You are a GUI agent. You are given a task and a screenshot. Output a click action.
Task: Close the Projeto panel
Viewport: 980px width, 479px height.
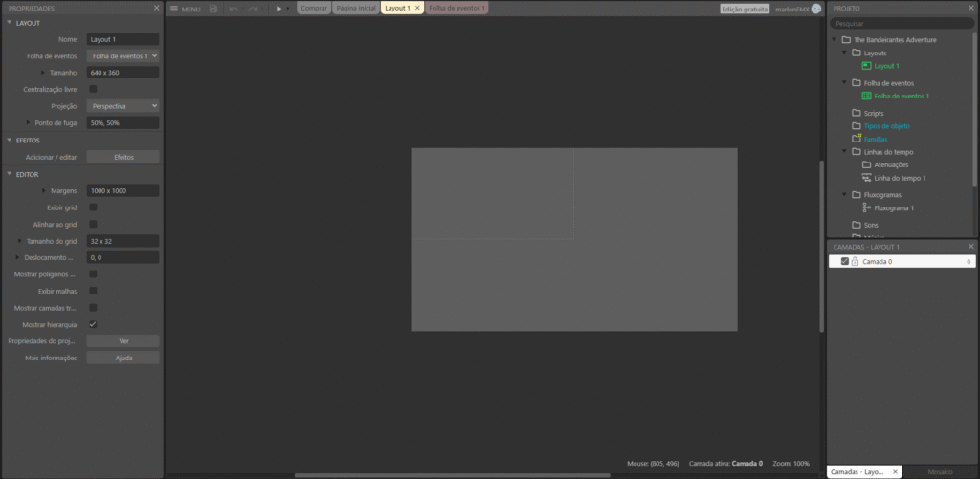coord(971,8)
